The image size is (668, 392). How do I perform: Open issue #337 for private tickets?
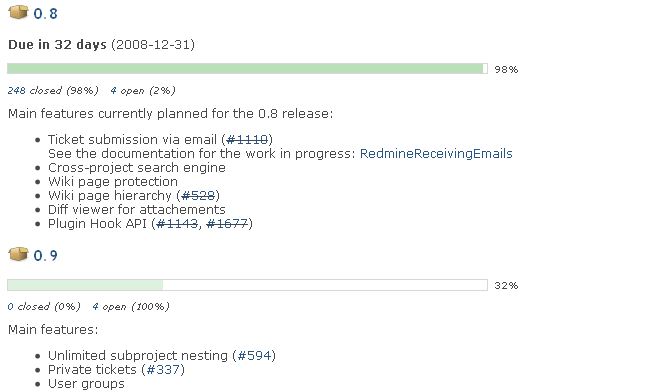pos(163,369)
